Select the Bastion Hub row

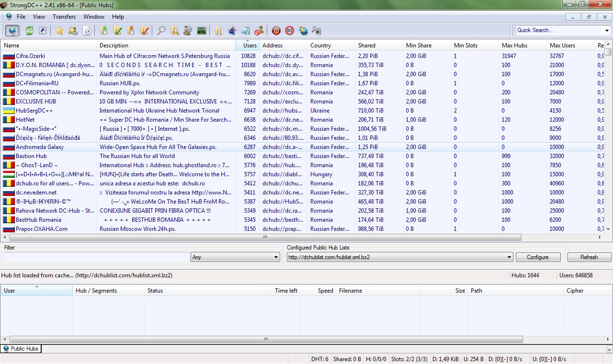[x=303, y=156]
